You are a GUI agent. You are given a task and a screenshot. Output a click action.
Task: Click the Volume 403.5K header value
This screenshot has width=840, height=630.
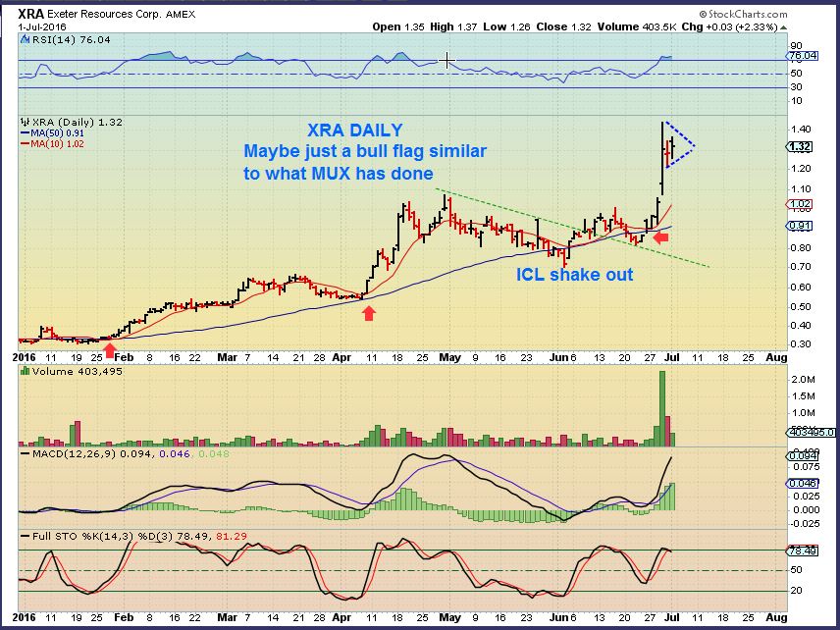pos(638,26)
